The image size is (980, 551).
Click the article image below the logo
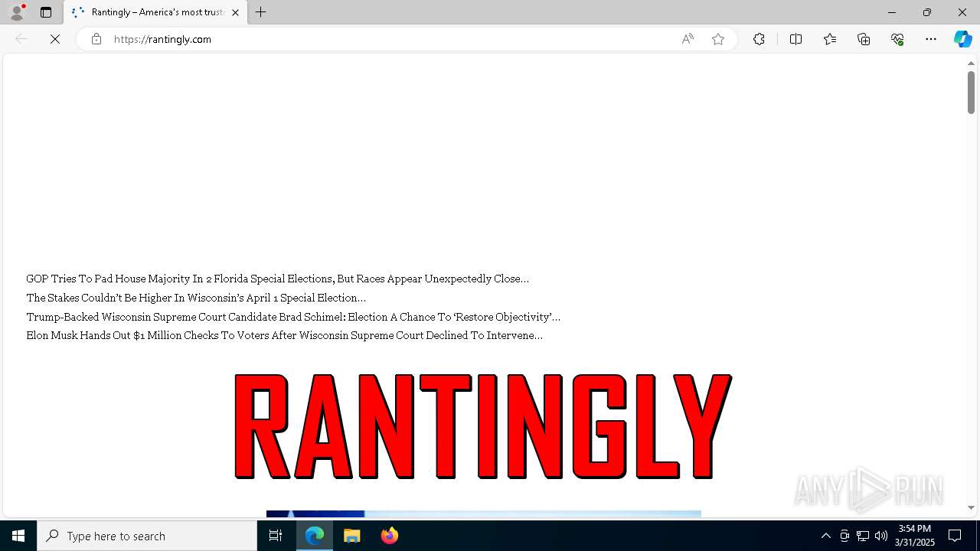(x=483, y=514)
